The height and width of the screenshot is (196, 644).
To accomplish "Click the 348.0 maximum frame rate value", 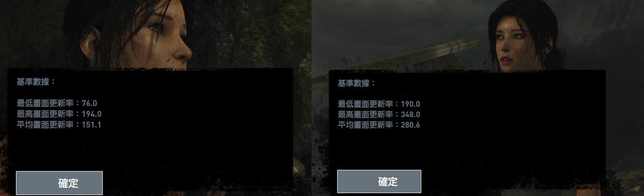I will click(x=410, y=114).
